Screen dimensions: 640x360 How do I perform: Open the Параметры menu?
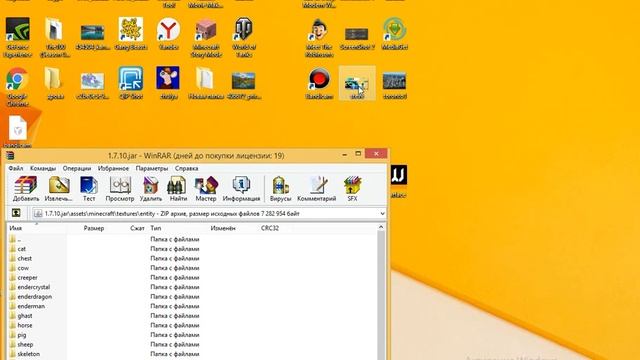(151, 168)
